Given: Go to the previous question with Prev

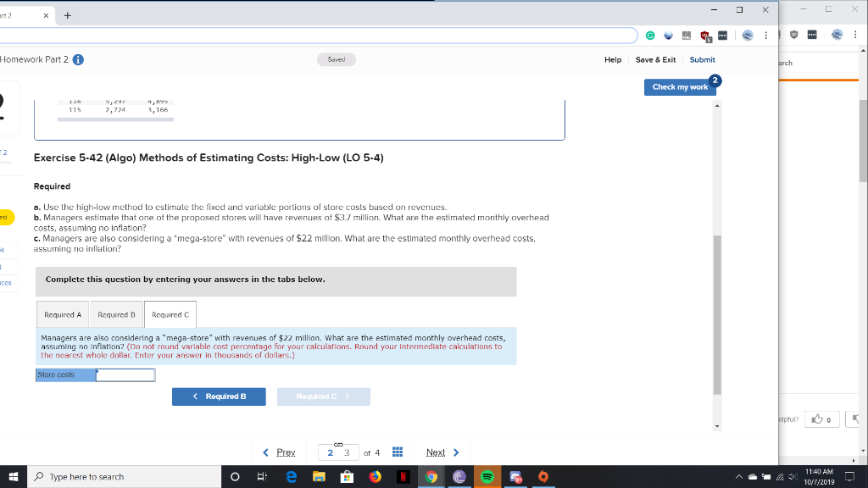Looking at the screenshot, I should [x=279, y=452].
